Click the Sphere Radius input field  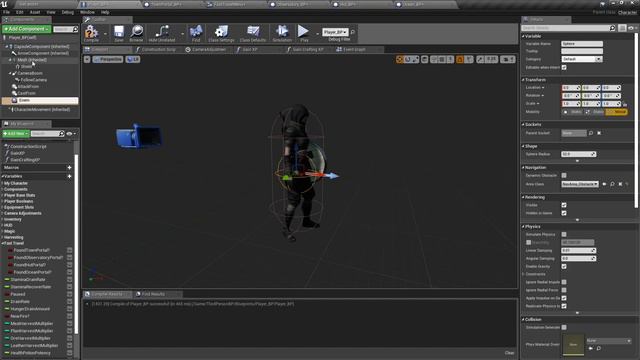coord(578,154)
